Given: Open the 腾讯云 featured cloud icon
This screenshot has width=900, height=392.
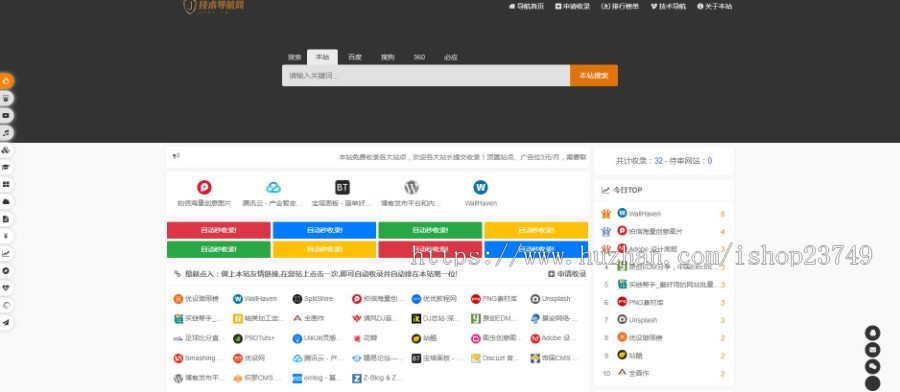Looking at the screenshot, I should pyautogui.click(x=273, y=187).
